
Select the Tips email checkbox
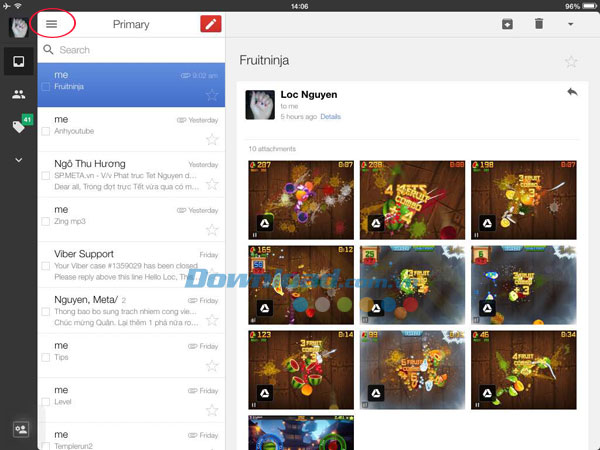[x=46, y=357]
